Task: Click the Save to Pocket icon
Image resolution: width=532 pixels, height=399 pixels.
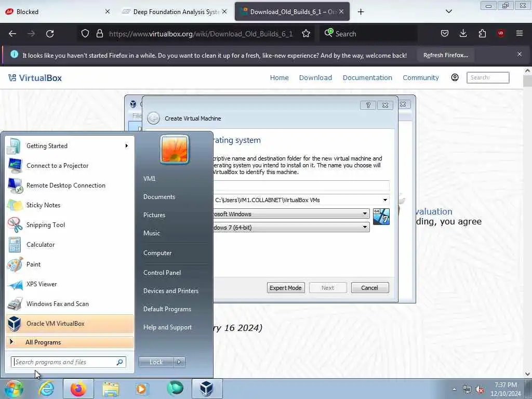Action: [x=445, y=33]
